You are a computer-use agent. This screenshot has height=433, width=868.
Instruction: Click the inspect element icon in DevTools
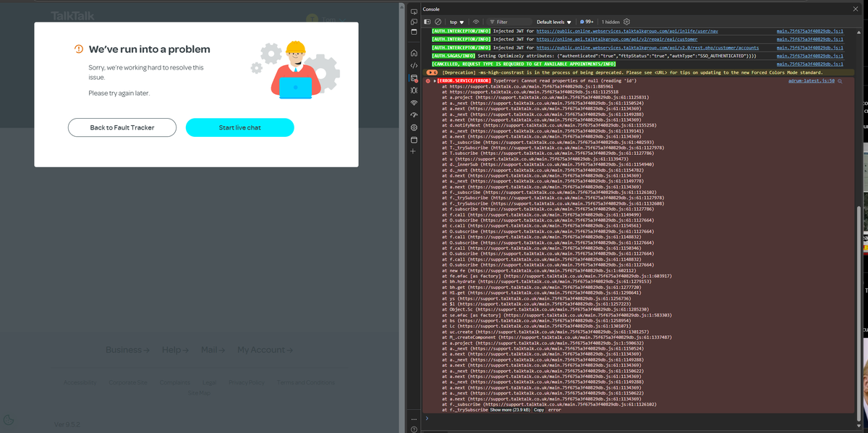tap(414, 11)
